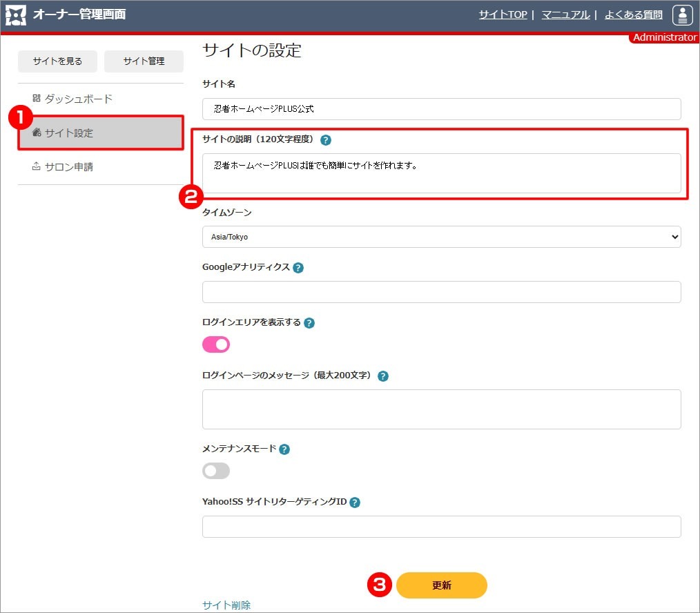
Task: Disable the ログインエリアを表示する toggle
Action: click(x=216, y=344)
